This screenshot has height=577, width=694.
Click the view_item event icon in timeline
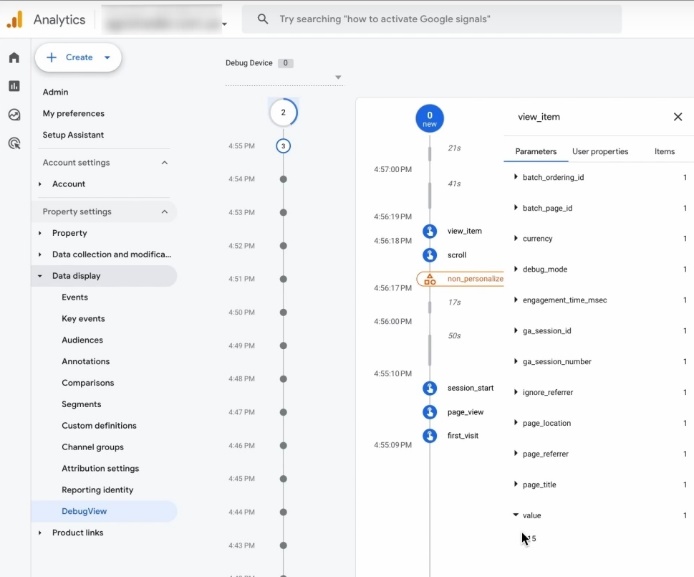coord(430,231)
